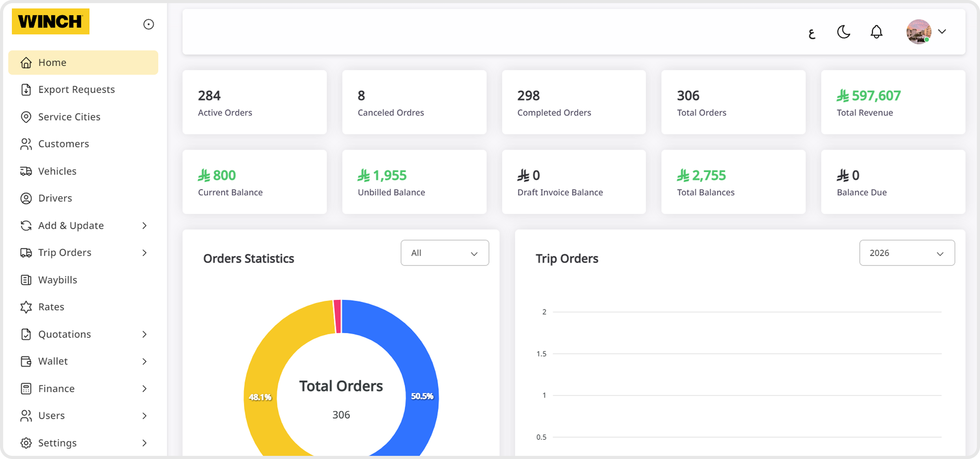Click the Drivers sidebar icon

(26, 198)
